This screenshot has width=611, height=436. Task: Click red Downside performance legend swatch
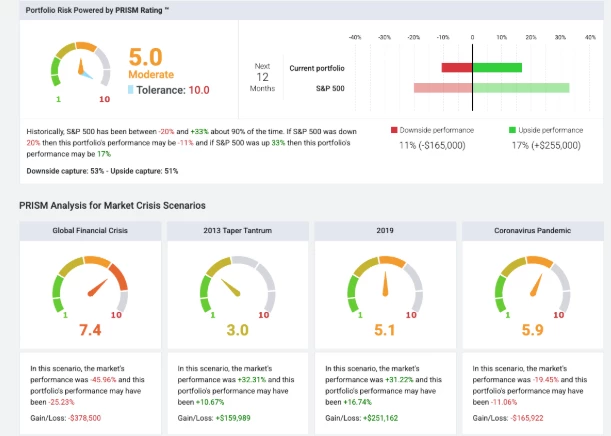coord(394,130)
